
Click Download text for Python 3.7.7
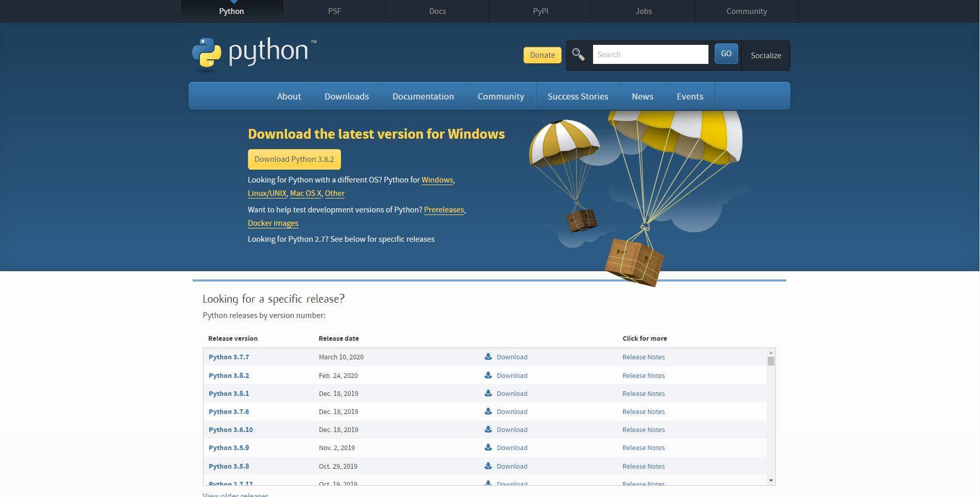pyautogui.click(x=512, y=357)
